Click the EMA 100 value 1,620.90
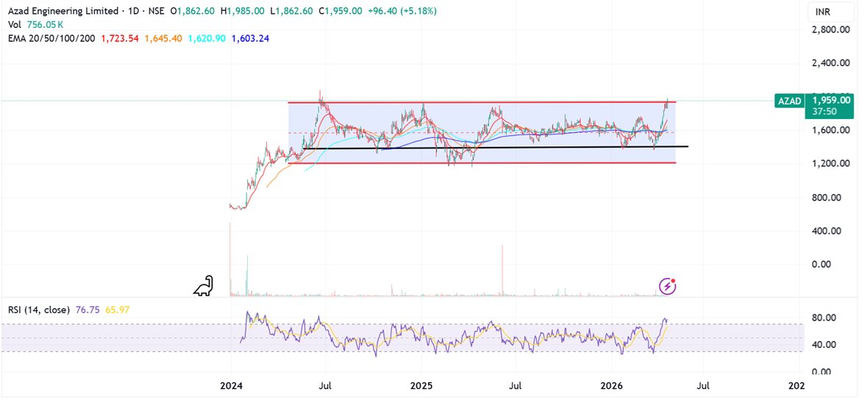Screen dimensions: 868x405 pos(207,38)
